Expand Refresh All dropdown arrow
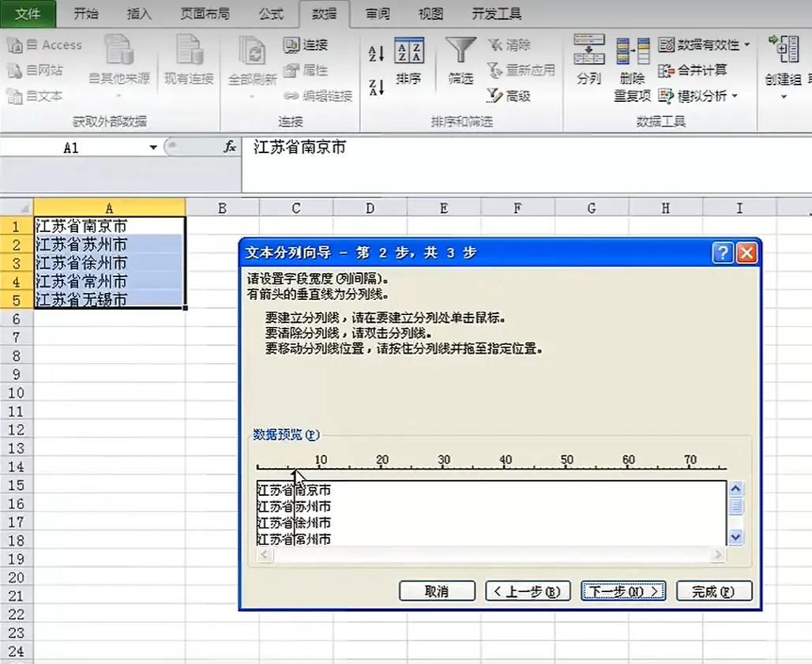The image size is (812, 664). [x=252, y=97]
